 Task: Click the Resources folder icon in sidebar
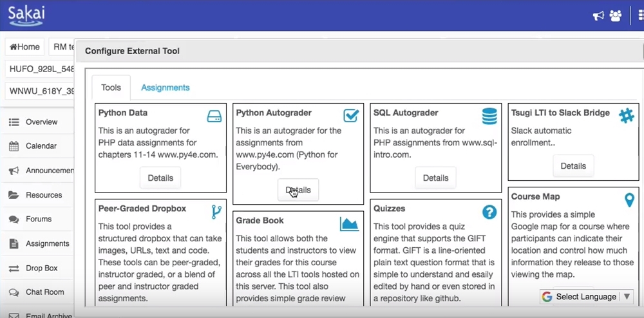[x=14, y=195]
